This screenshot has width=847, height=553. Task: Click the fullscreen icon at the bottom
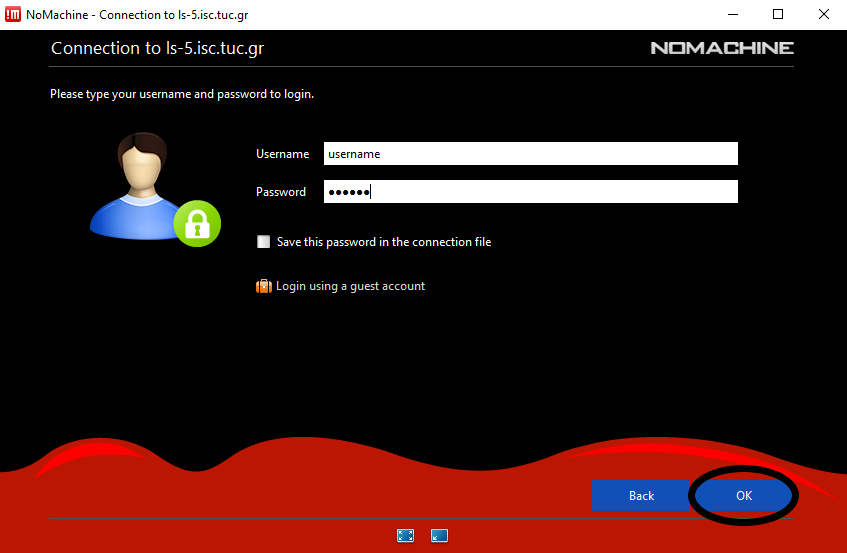(405, 536)
